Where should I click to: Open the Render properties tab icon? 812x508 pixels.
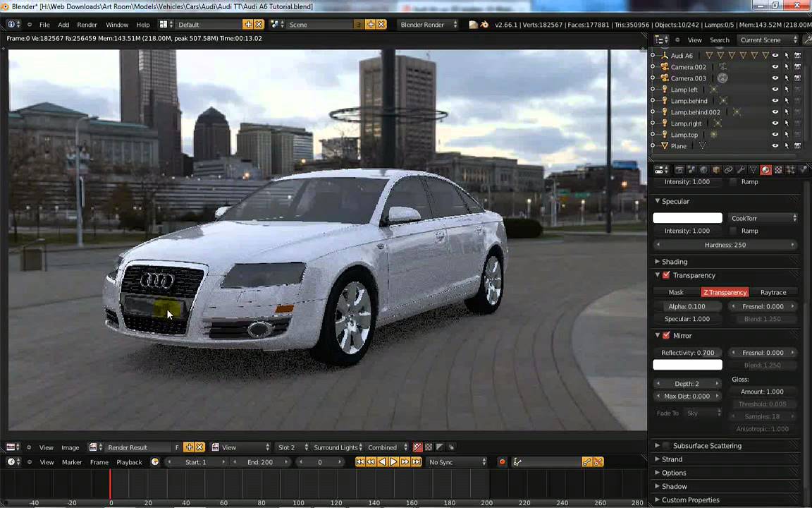[x=679, y=169]
